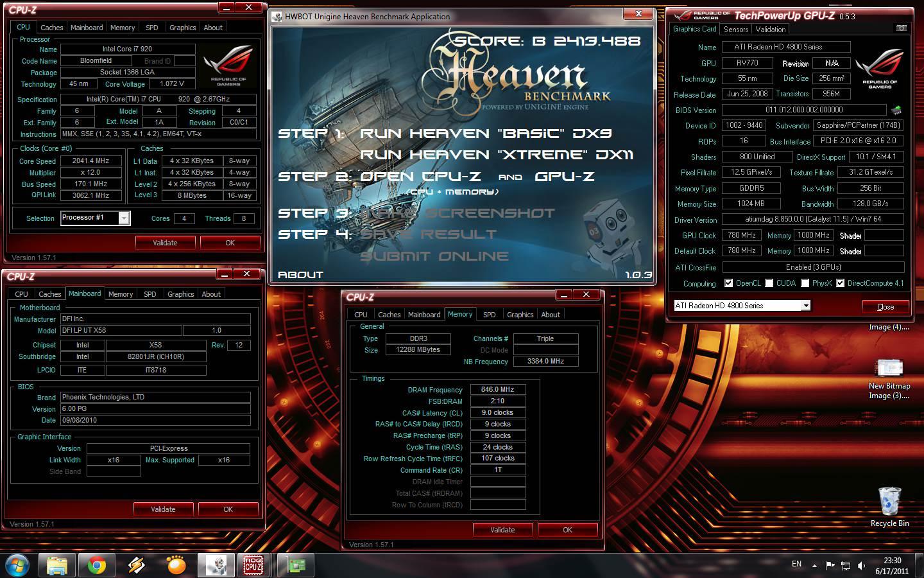Viewport: 924px width, 578px height.
Task: Click the green GPU-Z card taskbar icon
Action: pos(296,565)
